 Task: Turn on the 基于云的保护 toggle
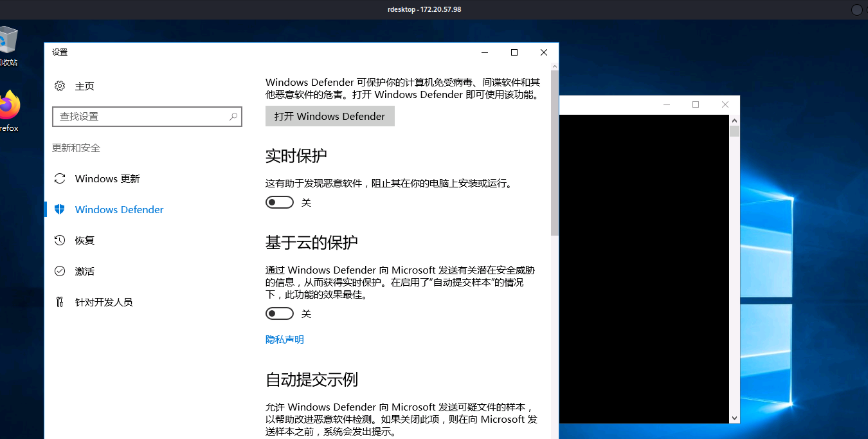coord(279,314)
